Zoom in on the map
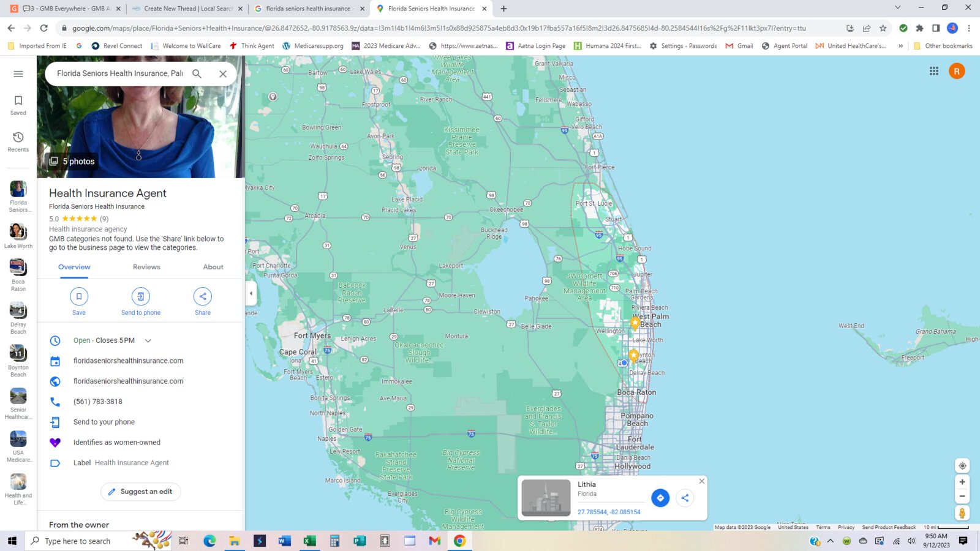This screenshot has height=551, width=980. [962, 482]
